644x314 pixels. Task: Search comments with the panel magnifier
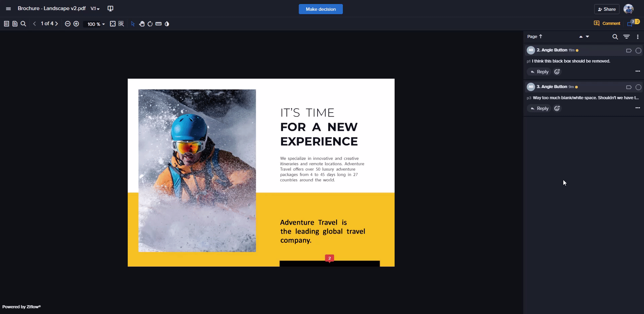pos(615,37)
